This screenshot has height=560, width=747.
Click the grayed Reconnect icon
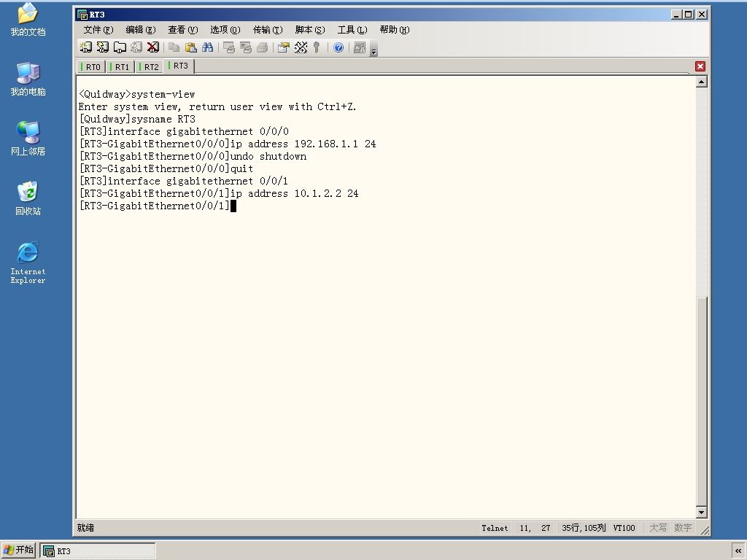click(x=136, y=47)
